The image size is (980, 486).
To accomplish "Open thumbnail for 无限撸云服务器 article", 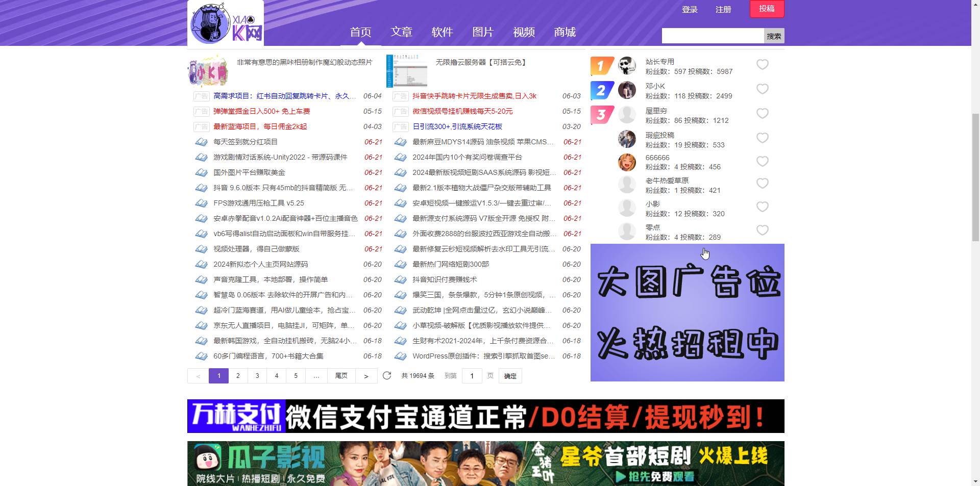I will click(407, 70).
